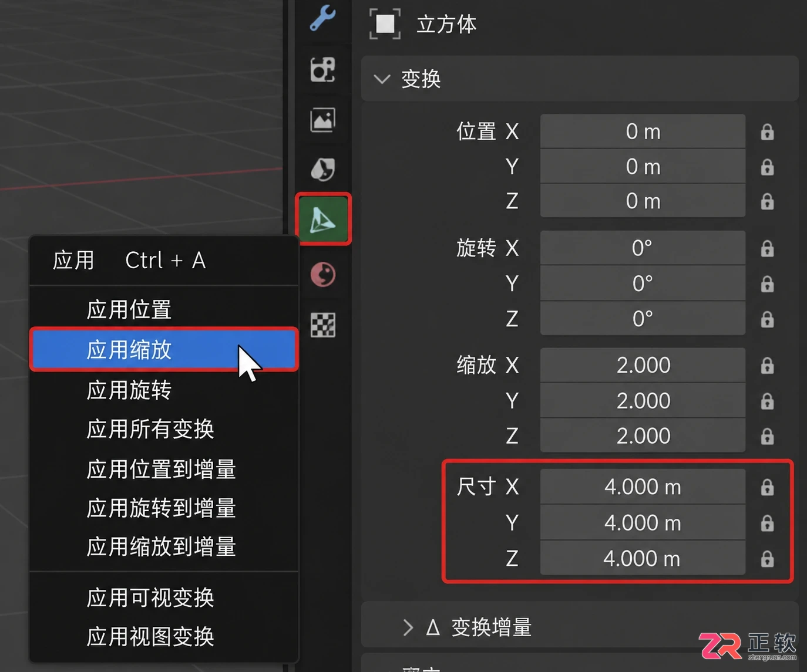Lock the 旋转 X value
Screen dimensions: 807x672
pos(767,248)
